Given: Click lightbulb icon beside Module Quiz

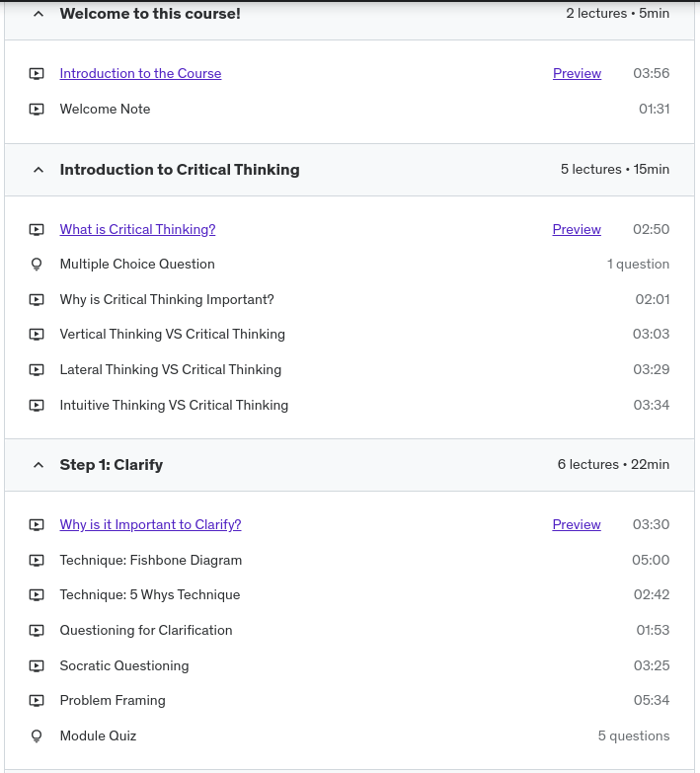Looking at the screenshot, I should click(37, 736).
